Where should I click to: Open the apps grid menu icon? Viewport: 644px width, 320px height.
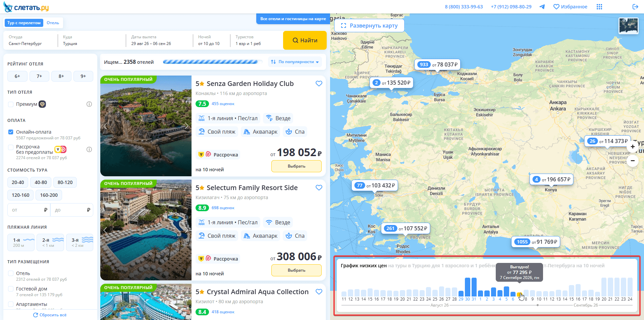point(599,7)
